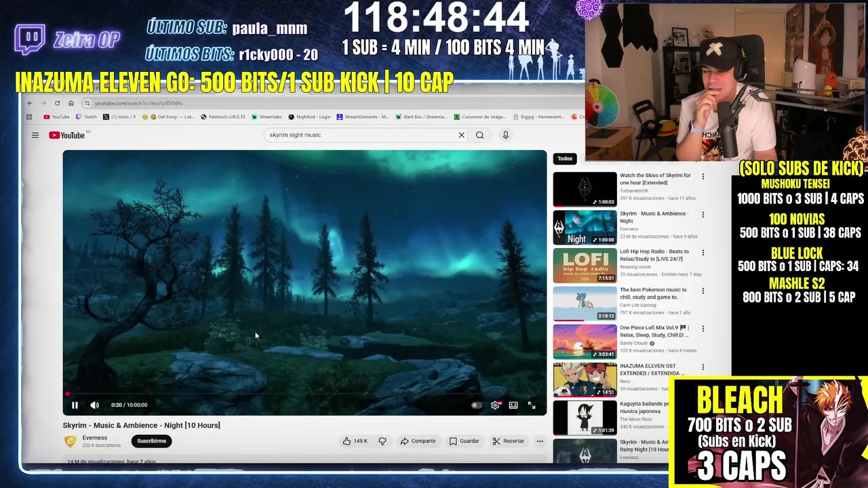Image resolution: width=868 pixels, height=488 pixels.
Task: Click the Compartir share button
Action: [x=418, y=441]
